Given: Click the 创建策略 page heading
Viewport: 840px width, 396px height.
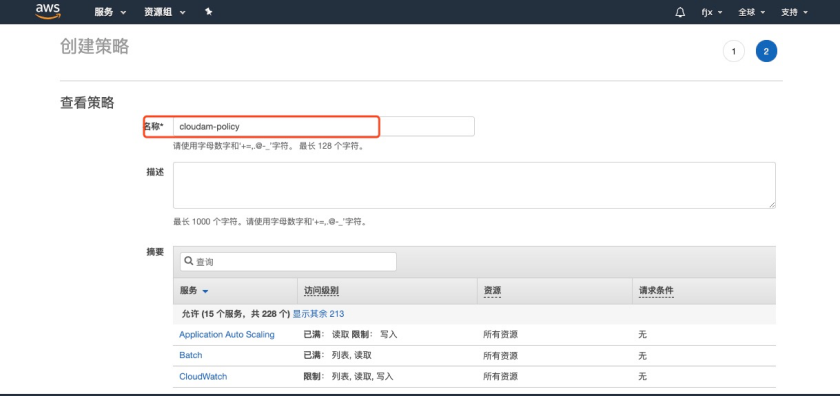Looking at the screenshot, I should coord(94,47).
